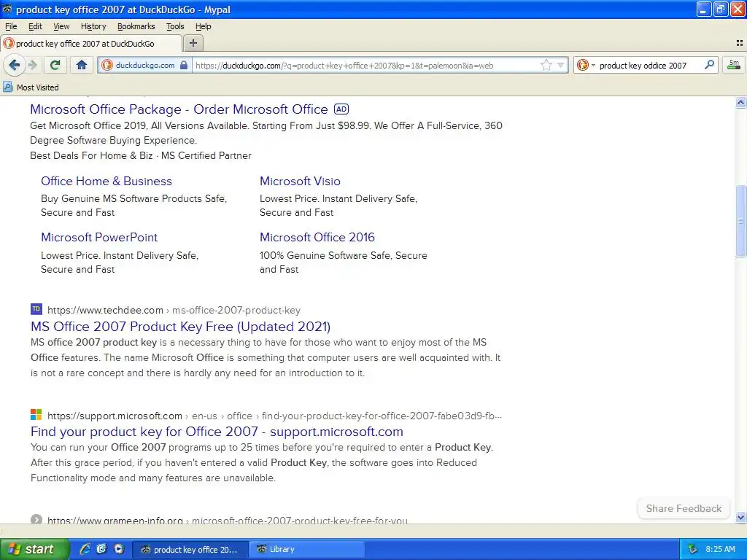The height and width of the screenshot is (560, 747).
Task: Open Microsoft Office Package ad link
Action: click(179, 109)
